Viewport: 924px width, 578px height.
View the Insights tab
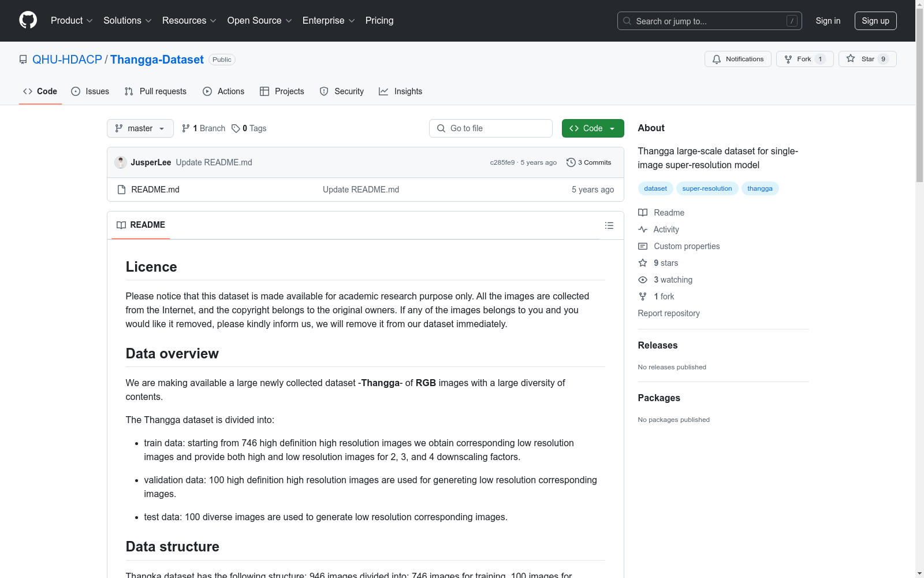[x=400, y=91]
